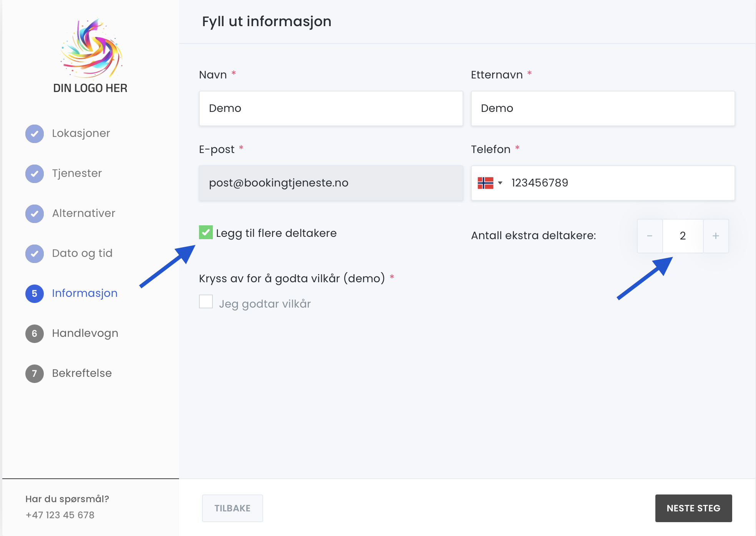Click the step 5 Informasjon circle icon
Image resolution: width=756 pixels, height=536 pixels.
point(35,294)
